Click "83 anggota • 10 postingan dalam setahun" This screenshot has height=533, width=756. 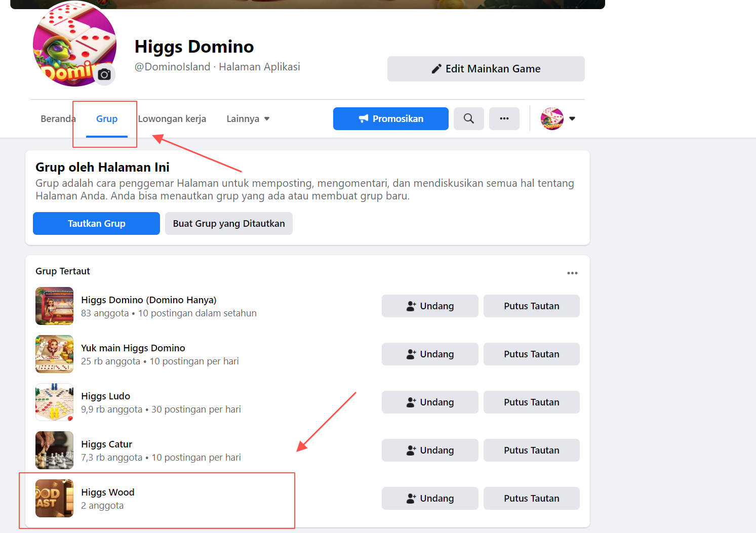[169, 313]
